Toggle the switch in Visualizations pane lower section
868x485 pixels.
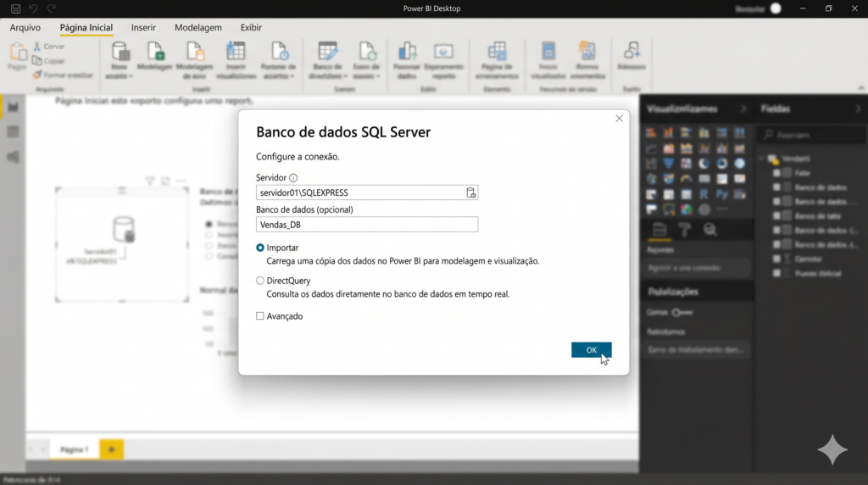click(682, 312)
